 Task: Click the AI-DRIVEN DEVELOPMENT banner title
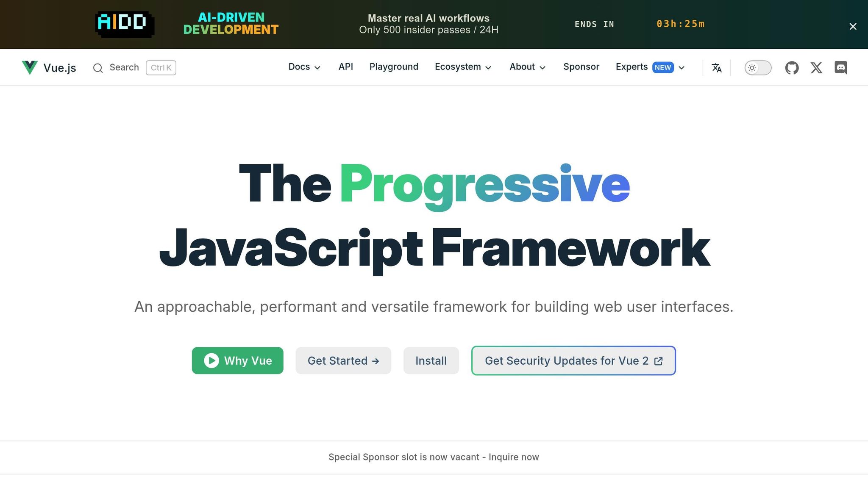click(x=231, y=23)
